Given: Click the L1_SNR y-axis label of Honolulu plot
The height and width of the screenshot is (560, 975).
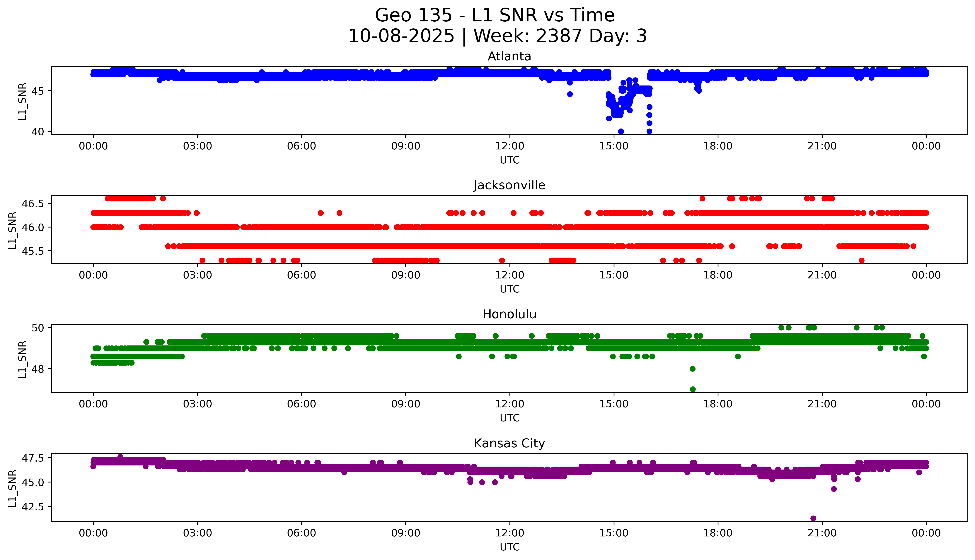Looking at the screenshot, I should tap(22, 359).
